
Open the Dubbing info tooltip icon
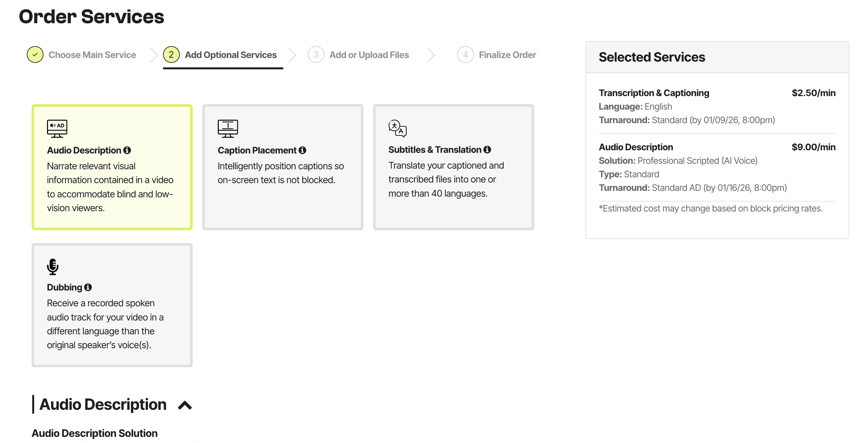88,287
